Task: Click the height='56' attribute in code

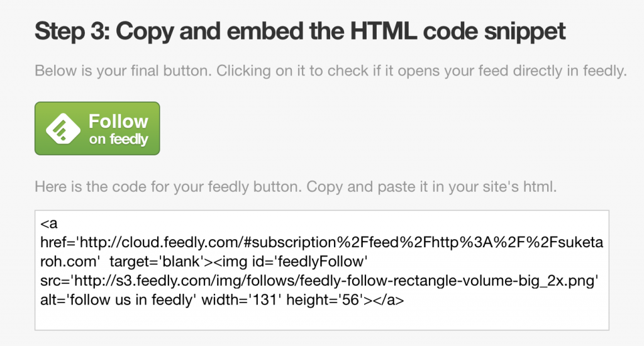Action: (321, 301)
